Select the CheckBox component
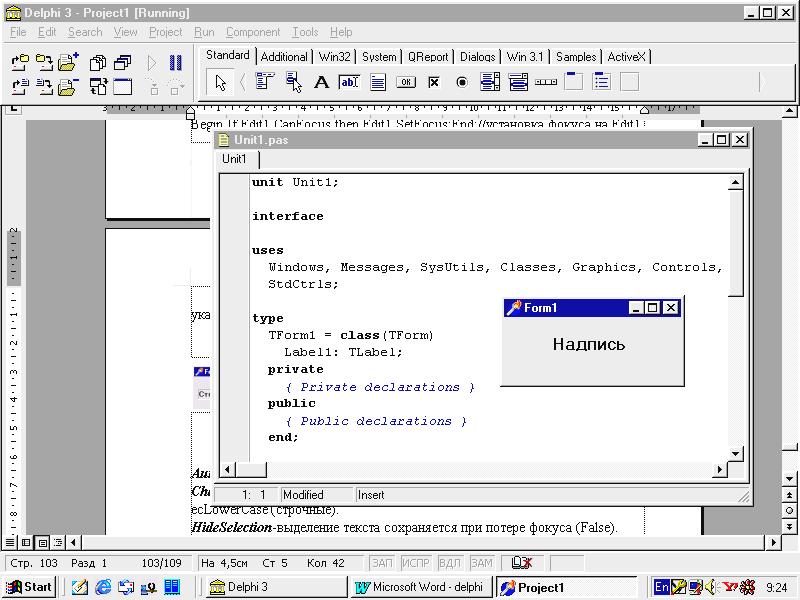The width and height of the screenshot is (800, 600). coord(434,82)
